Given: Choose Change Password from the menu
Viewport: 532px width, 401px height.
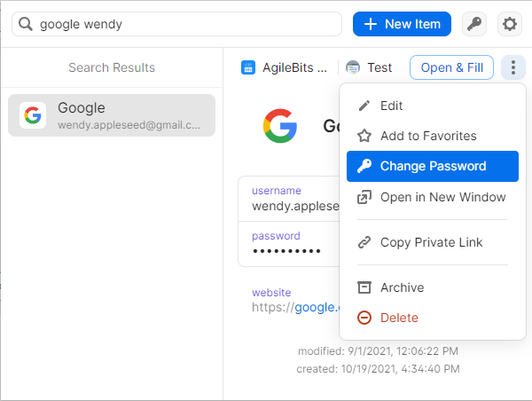Looking at the screenshot, I should 433,166.
